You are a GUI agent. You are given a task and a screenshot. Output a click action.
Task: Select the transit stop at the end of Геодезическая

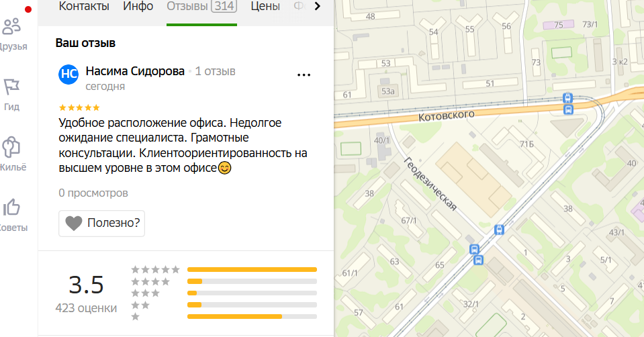(499, 230)
